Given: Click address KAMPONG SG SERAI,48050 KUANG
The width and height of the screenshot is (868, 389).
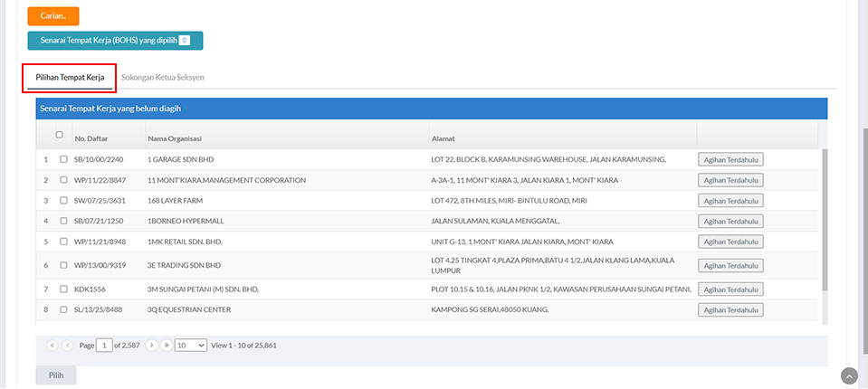Looking at the screenshot, I should pyautogui.click(x=490, y=309).
